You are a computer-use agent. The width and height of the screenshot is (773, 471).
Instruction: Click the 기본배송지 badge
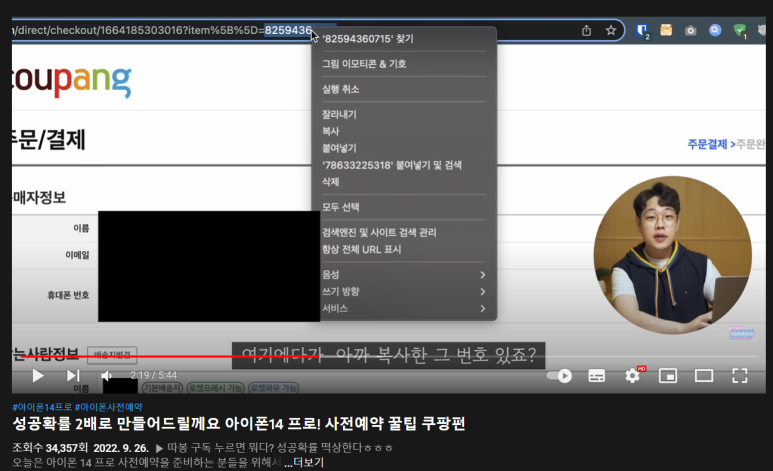point(162,388)
